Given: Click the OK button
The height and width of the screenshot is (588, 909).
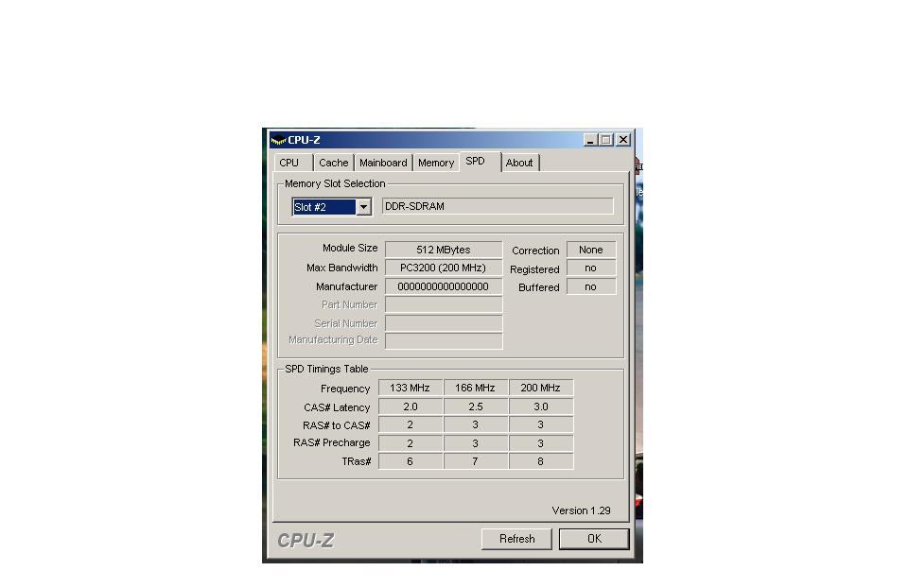Looking at the screenshot, I should coord(594,539).
